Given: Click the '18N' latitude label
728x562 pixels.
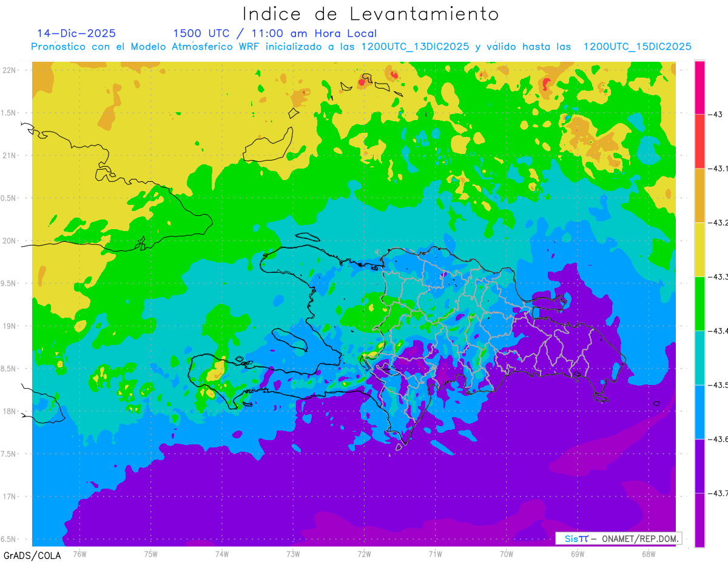Looking at the screenshot, I should 10,411.
